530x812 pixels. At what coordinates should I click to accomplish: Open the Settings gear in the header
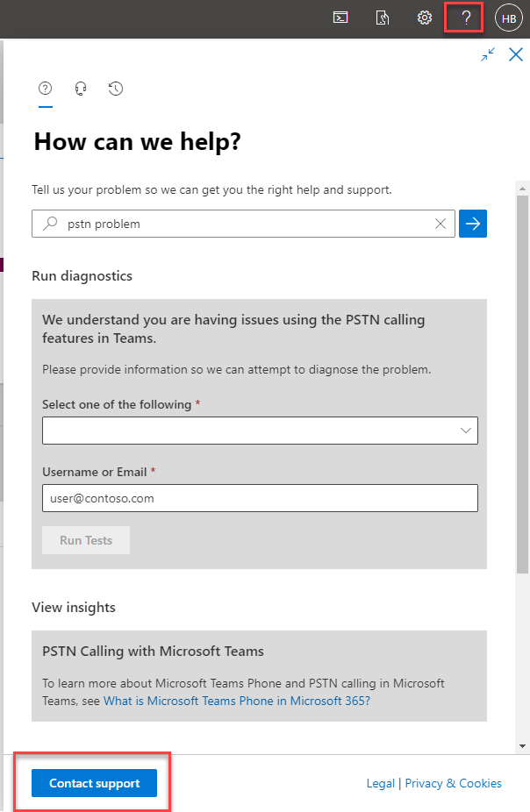click(425, 17)
